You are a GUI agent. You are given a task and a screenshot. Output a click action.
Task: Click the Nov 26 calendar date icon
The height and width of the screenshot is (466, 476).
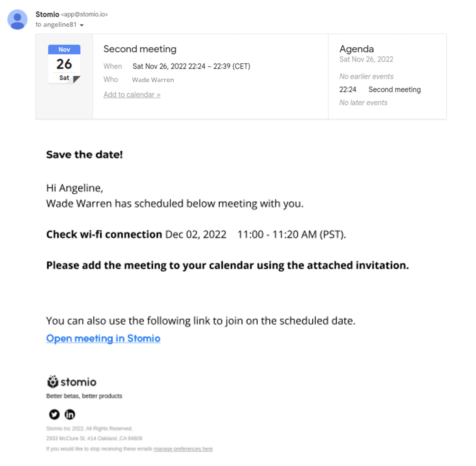click(64, 64)
